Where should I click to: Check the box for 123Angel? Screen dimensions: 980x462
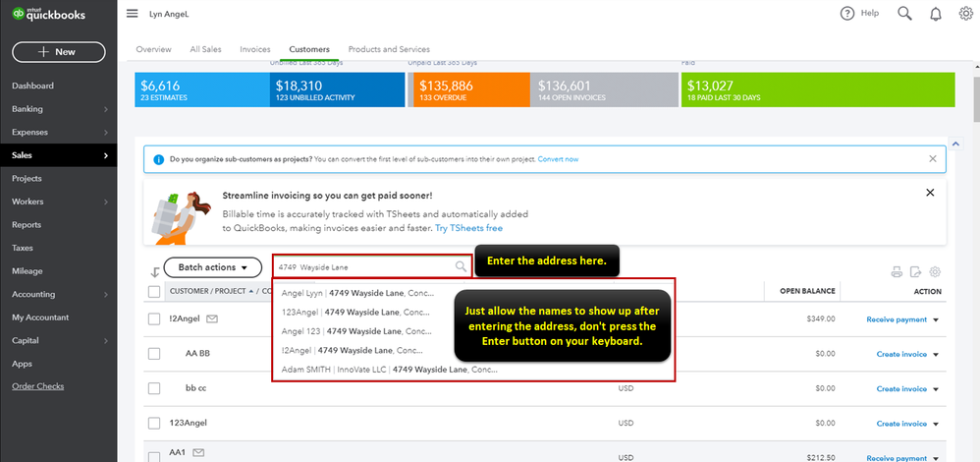tap(154, 424)
